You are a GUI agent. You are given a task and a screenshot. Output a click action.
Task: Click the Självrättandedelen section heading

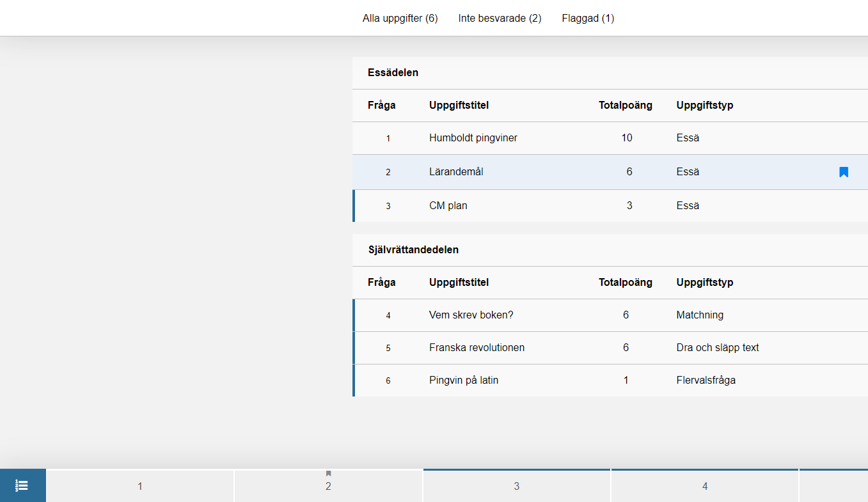(x=414, y=250)
